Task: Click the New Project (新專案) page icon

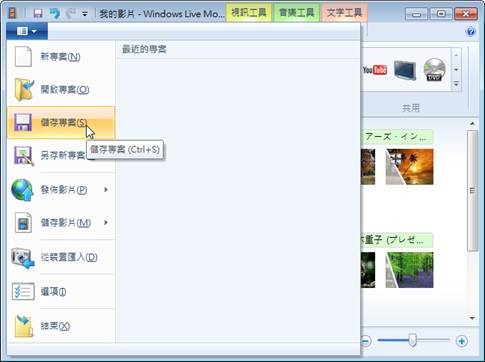Action: (x=23, y=57)
